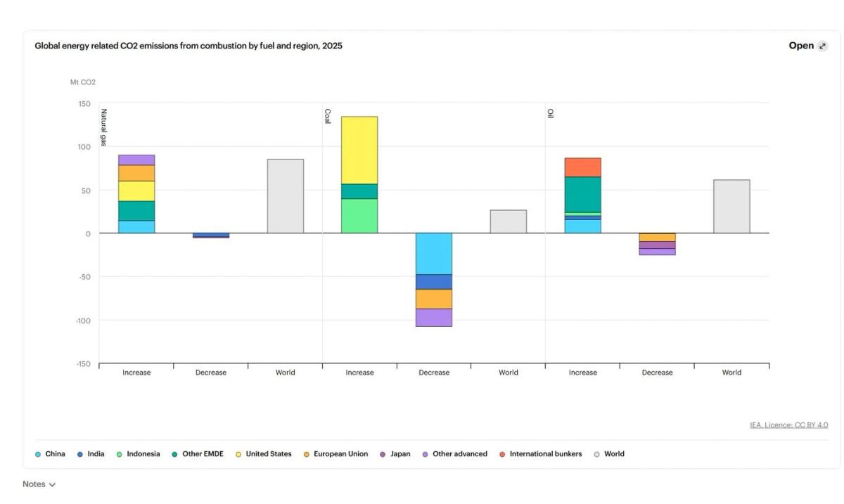The width and height of the screenshot is (844, 504).
Task: Expand the Notes section
Action: (34, 484)
